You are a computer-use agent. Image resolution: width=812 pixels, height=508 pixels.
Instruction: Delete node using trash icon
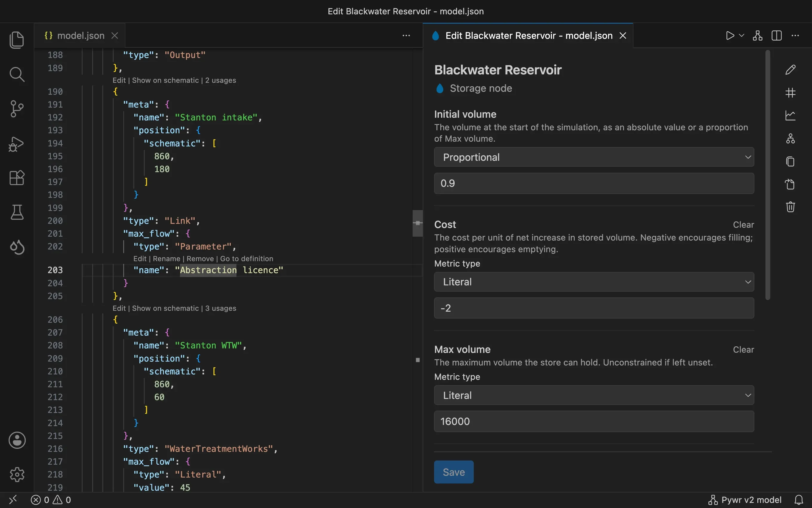pos(790,207)
